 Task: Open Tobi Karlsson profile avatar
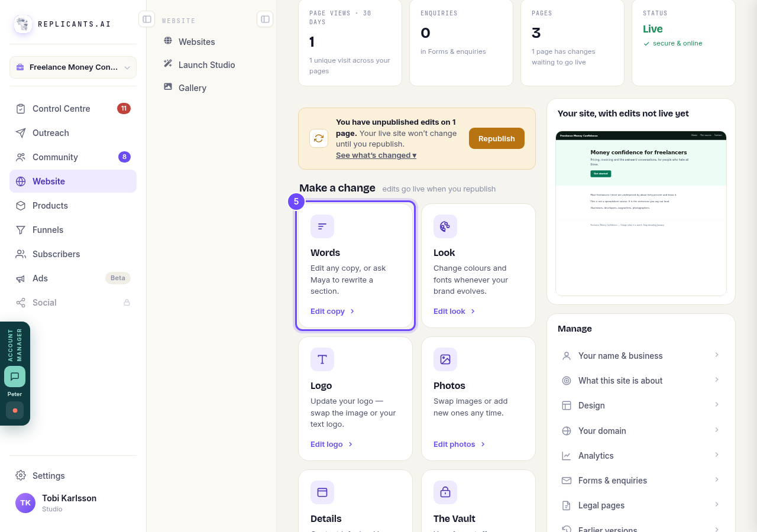(x=25, y=503)
